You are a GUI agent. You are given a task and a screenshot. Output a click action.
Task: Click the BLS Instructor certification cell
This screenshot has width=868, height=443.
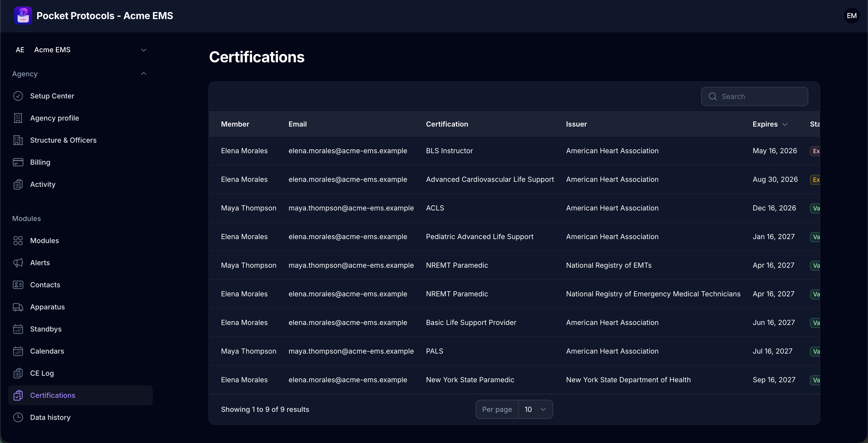pos(449,151)
